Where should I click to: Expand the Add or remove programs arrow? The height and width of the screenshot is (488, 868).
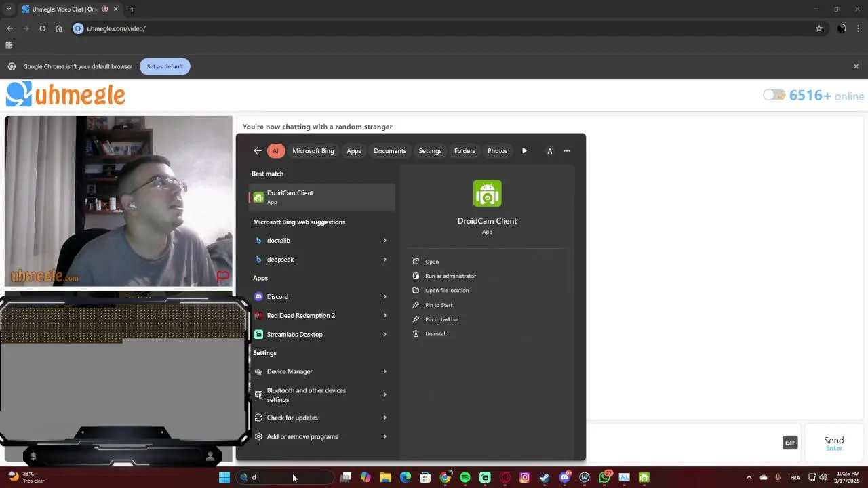tap(384, 436)
